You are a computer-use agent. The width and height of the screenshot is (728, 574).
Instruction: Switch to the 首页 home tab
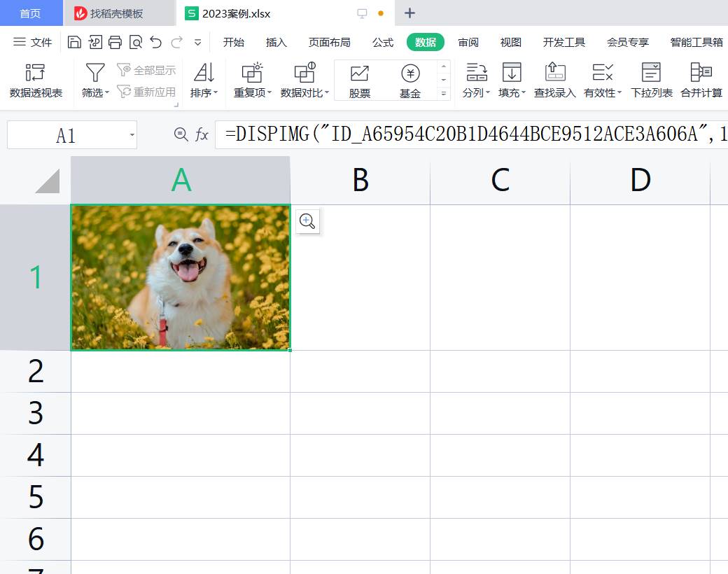tap(31, 13)
